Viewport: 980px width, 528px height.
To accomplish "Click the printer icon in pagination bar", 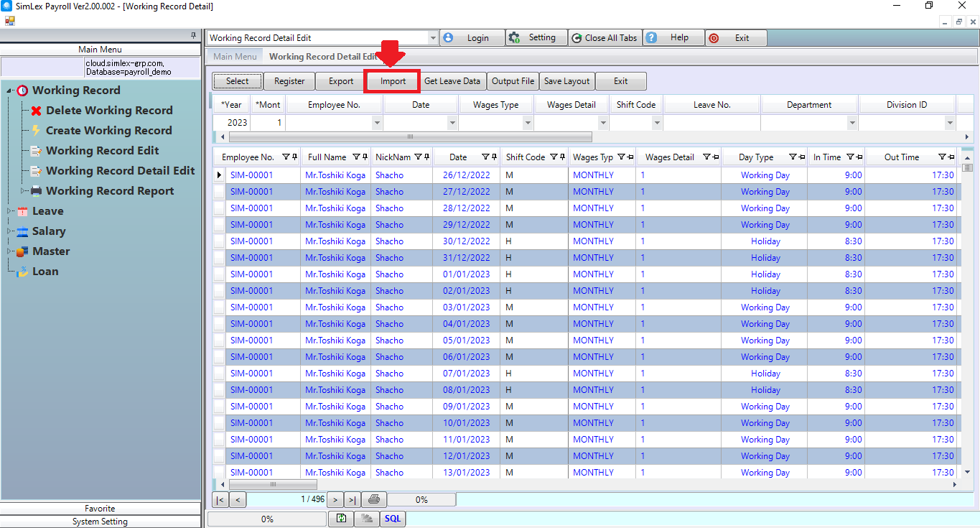I will 373,499.
